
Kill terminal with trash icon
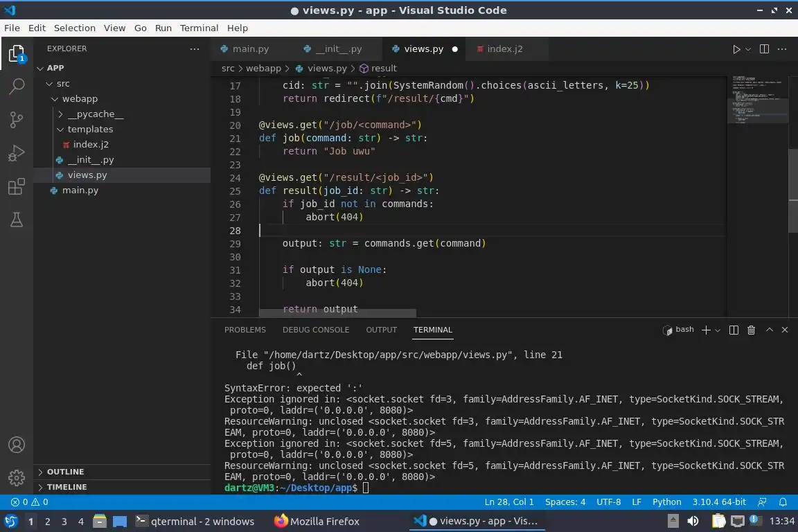pos(751,330)
